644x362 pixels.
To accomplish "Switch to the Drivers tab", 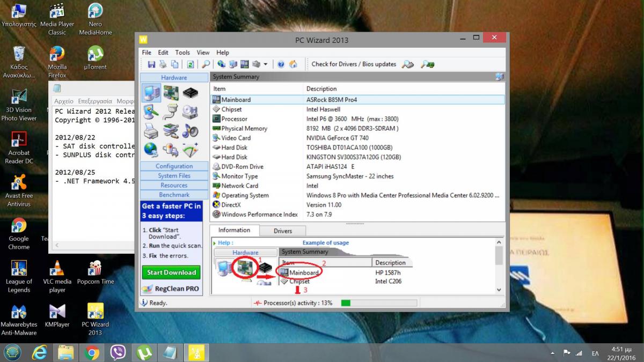I will click(283, 231).
